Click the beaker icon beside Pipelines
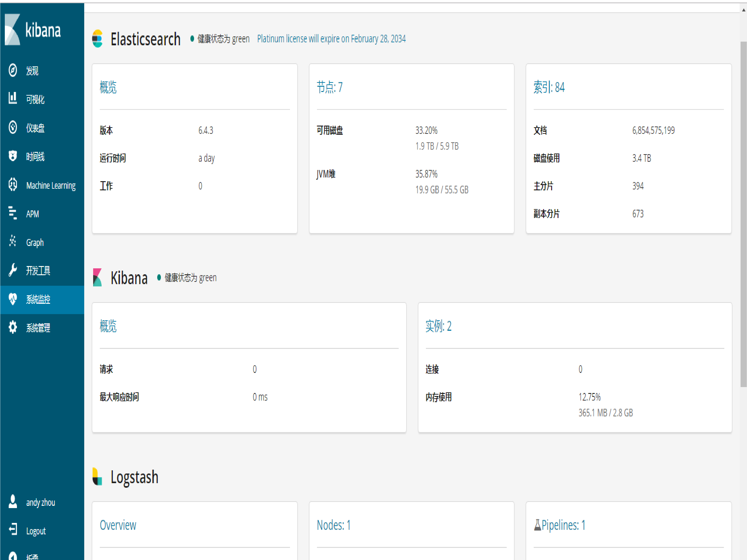The height and width of the screenshot is (560, 747). [537, 525]
